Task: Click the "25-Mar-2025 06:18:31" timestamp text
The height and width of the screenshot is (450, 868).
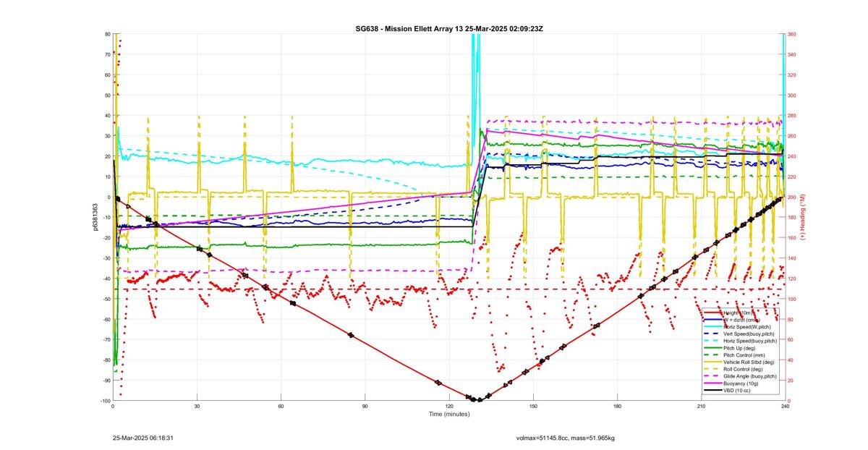Action: coord(142,438)
